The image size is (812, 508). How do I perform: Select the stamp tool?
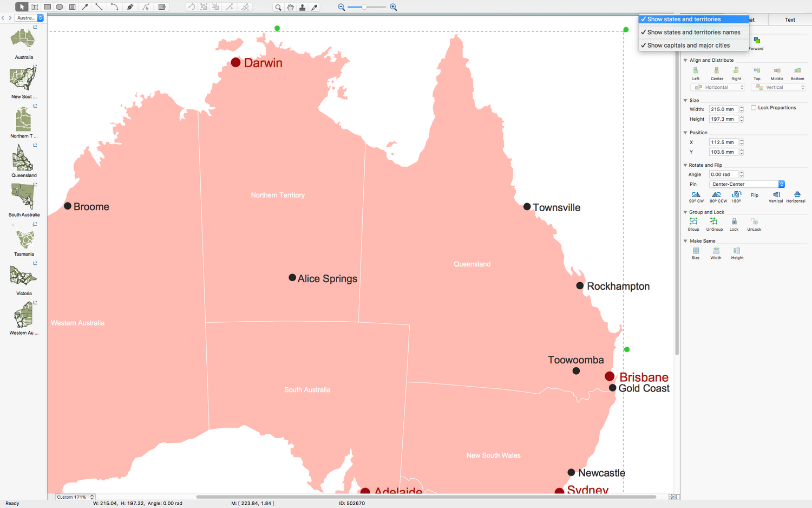tap(303, 7)
